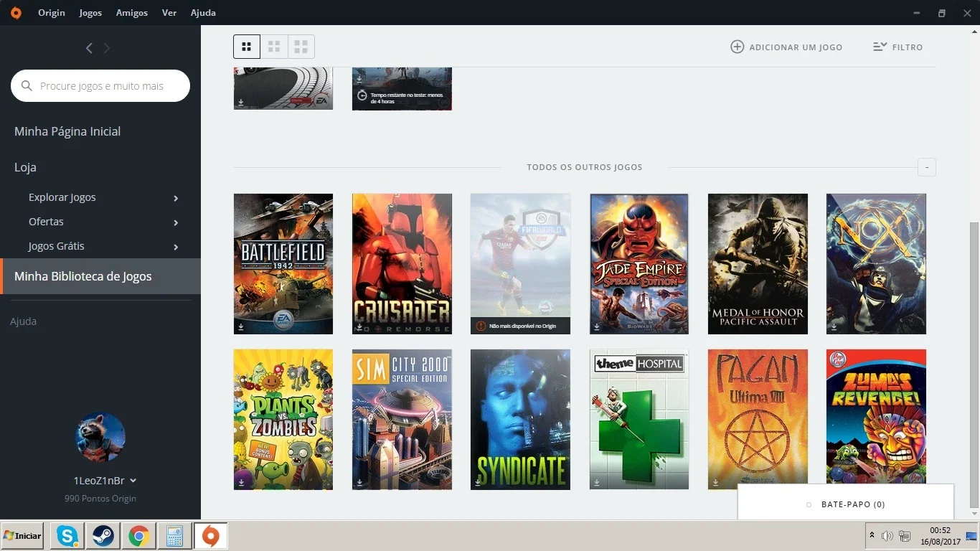Select Minha Biblioteca de Jogos
This screenshot has width=980, height=551.
(x=100, y=276)
